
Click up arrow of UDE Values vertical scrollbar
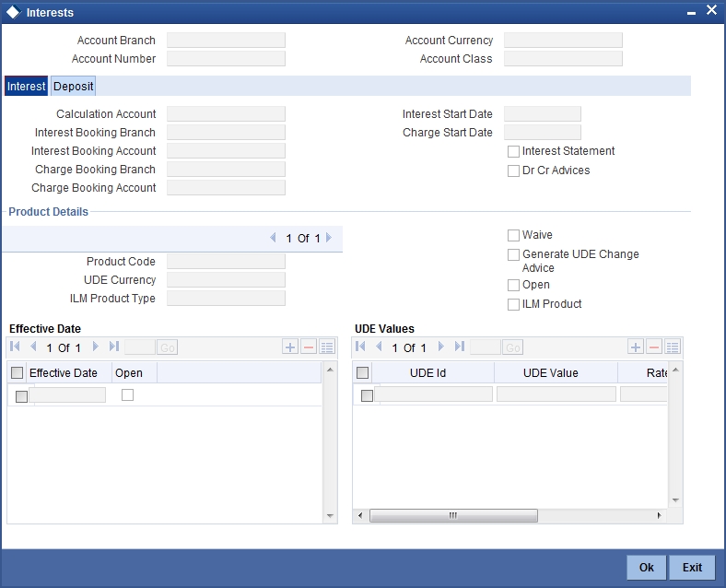point(675,370)
